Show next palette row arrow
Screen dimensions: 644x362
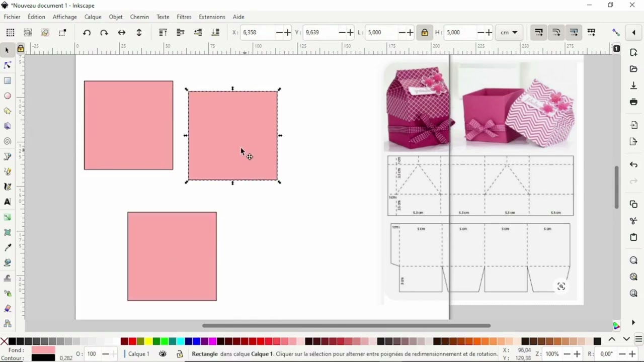point(626,340)
